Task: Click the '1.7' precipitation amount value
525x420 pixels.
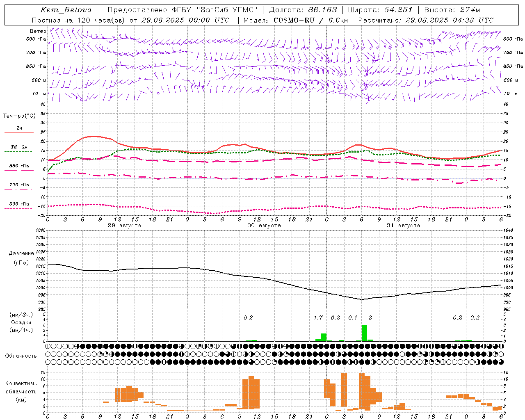Action: (318, 318)
